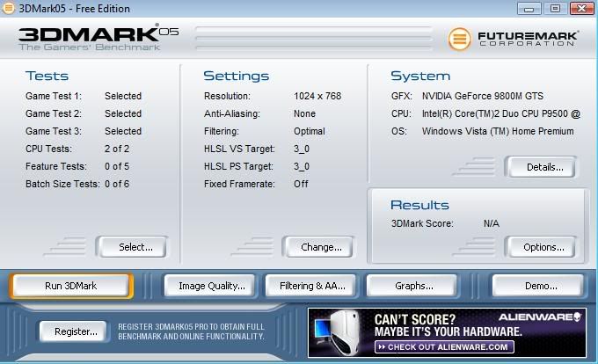Open the Select... tests dialog

click(132, 247)
